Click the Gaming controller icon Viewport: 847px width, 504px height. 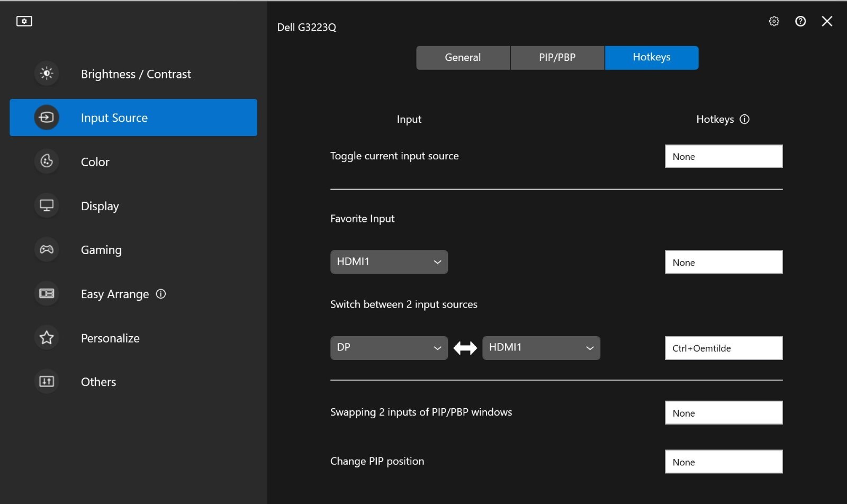point(47,249)
